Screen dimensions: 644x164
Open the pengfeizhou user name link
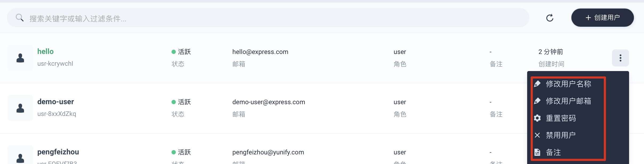[58, 152]
